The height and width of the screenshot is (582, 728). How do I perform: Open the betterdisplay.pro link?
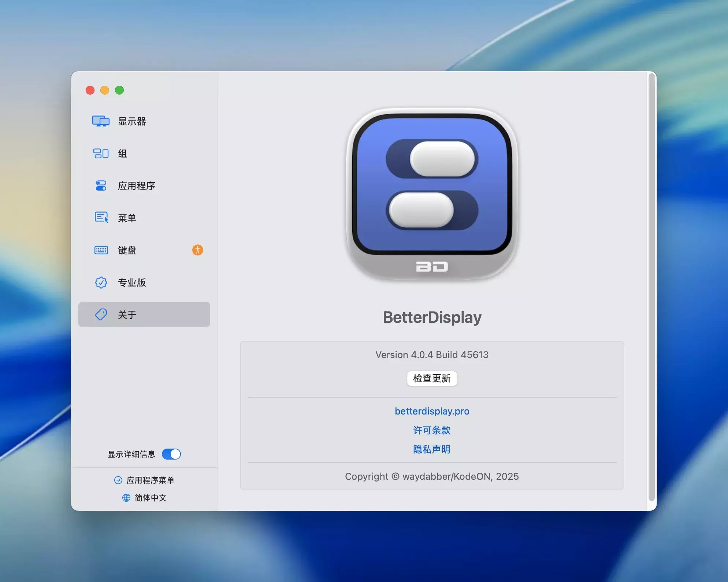point(432,411)
